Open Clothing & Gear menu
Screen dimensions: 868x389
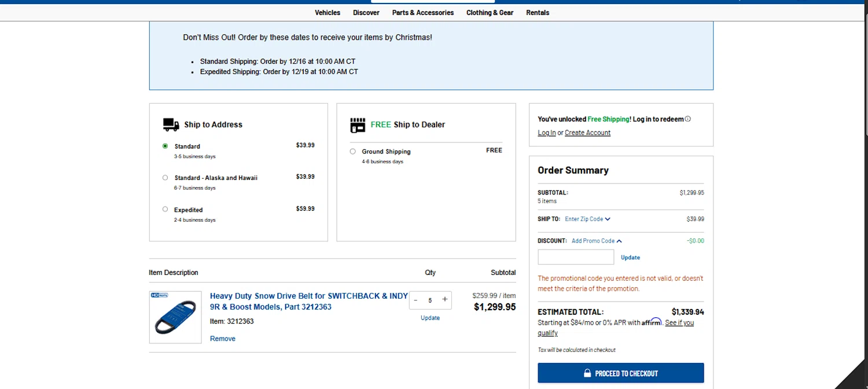490,13
